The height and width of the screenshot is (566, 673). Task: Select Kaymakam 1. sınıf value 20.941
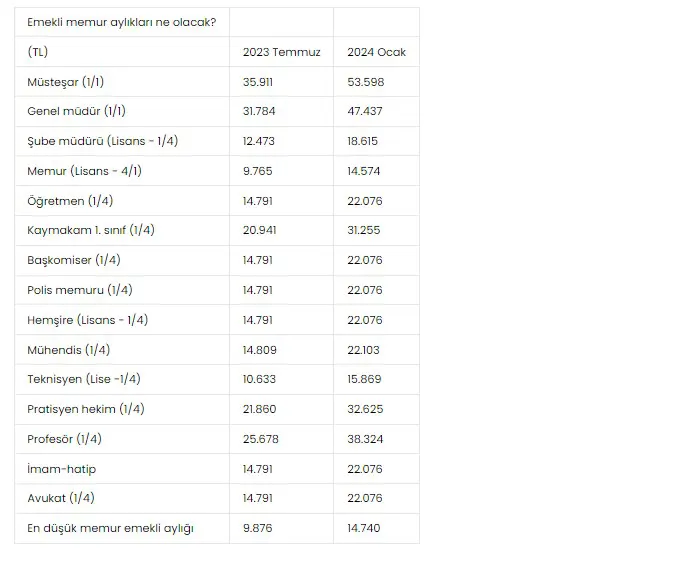[259, 230]
